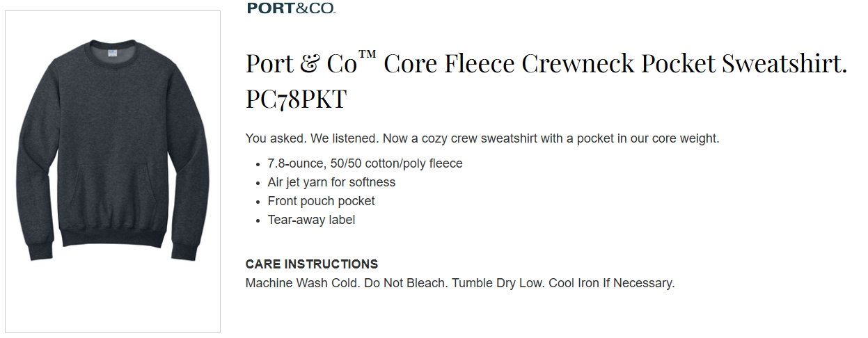
Task: Click the CARE INSTRUCTIONS heading
Action: 311,264
